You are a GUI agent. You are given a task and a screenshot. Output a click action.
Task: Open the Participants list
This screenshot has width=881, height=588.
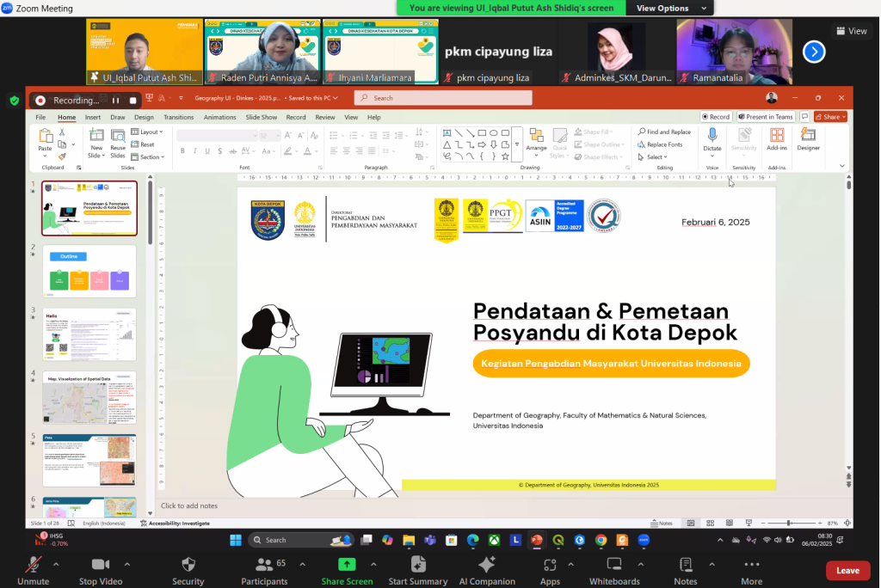264,565
